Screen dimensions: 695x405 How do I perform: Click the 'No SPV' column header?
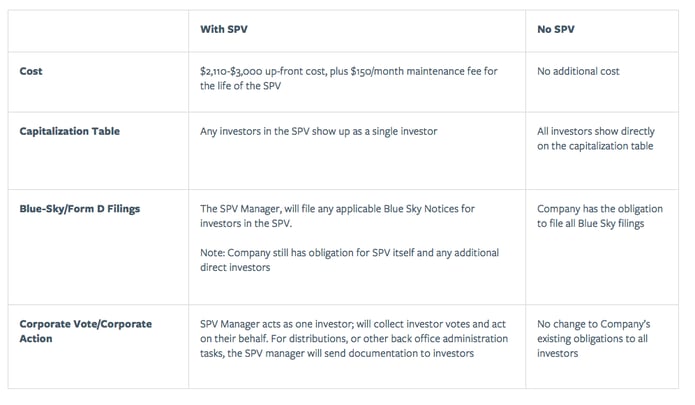[x=556, y=29]
